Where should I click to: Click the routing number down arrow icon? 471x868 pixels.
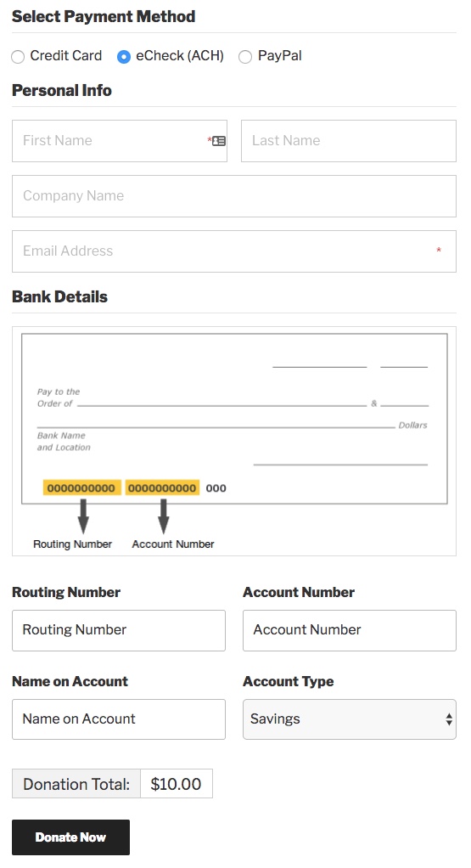[x=83, y=516]
